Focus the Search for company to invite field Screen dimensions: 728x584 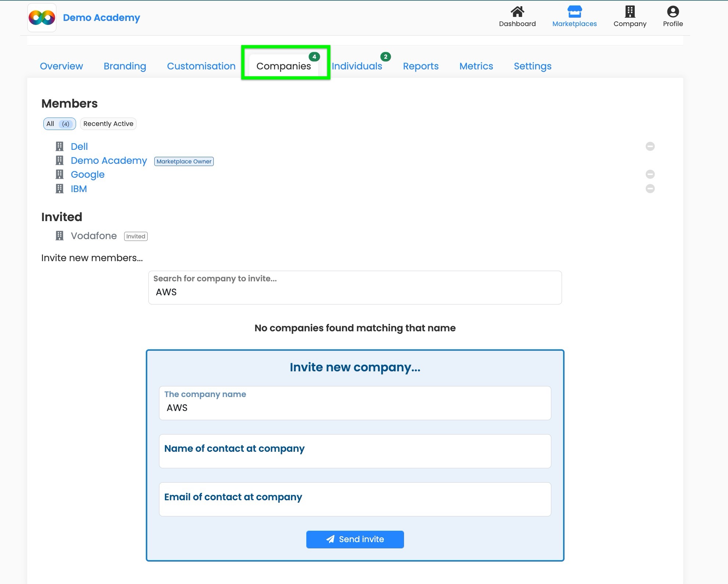(355, 288)
